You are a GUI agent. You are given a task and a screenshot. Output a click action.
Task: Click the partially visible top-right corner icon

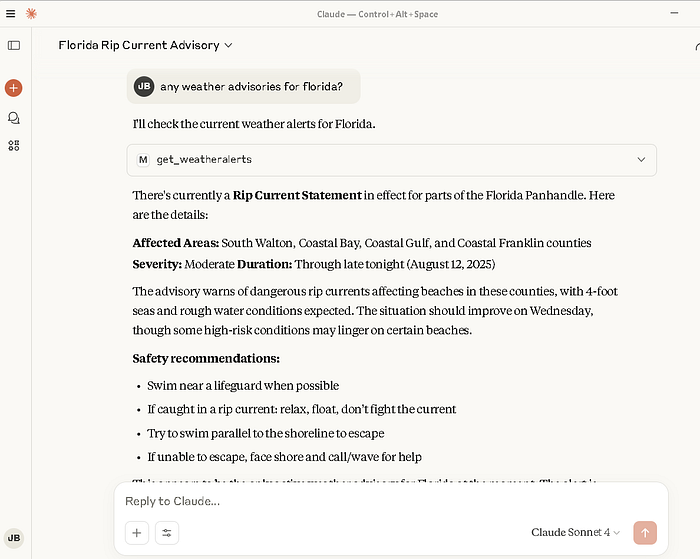(696, 46)
